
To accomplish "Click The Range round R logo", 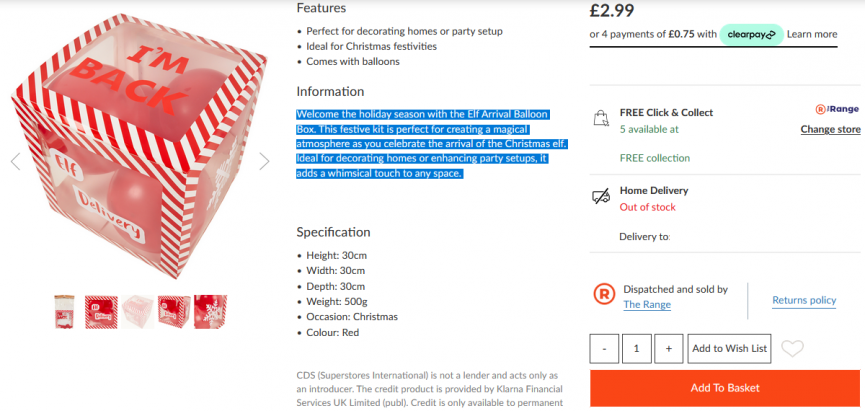I will click(x=603, y=294).
